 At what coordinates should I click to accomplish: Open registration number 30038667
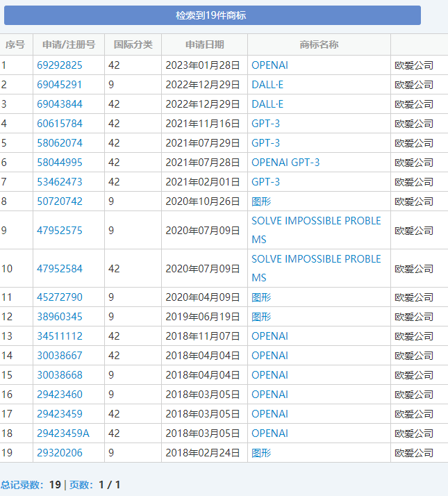coord(60,356)
